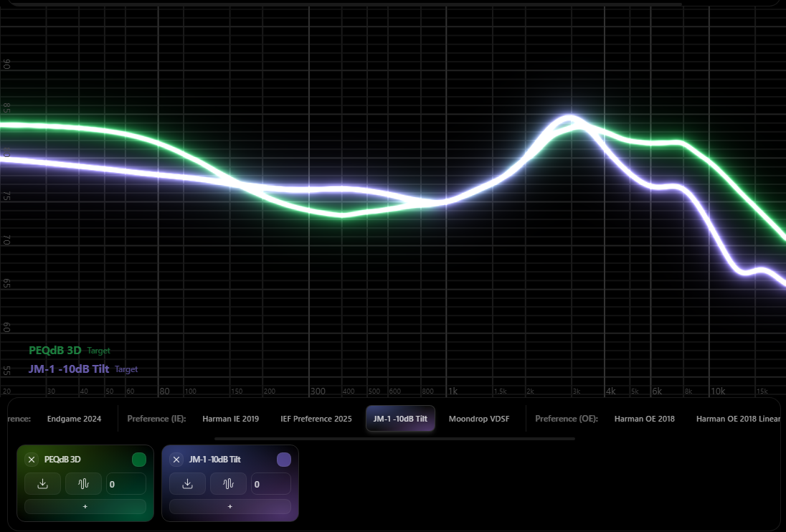786x532 pixels.
Task: Click the 4k frequency axis label
Action: pyautogui.click(x=610, y=391)
